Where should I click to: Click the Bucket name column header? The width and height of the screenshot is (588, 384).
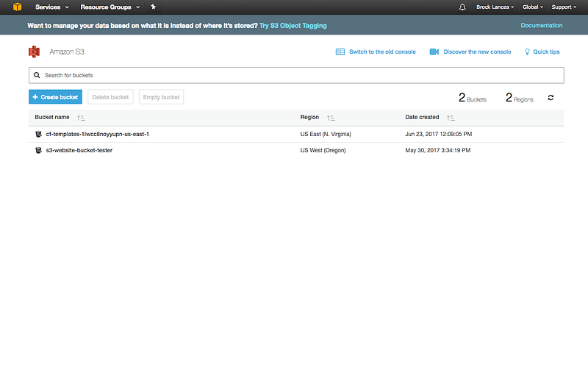click(52, 117)
